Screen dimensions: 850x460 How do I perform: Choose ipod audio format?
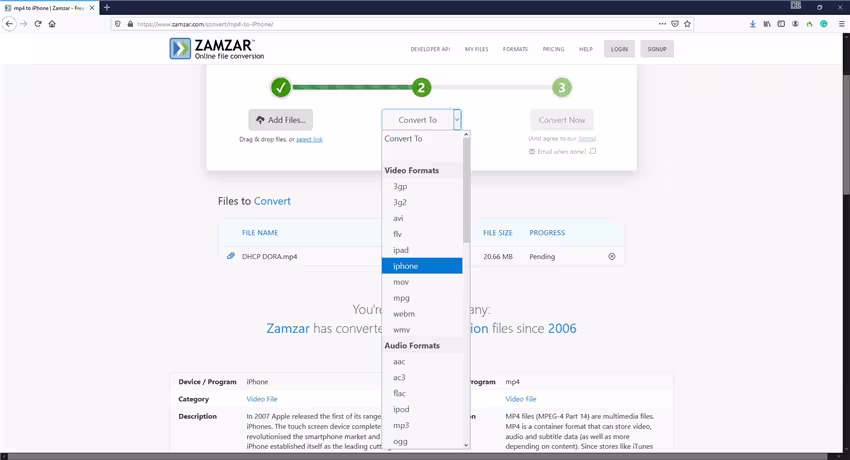(422, 409)
